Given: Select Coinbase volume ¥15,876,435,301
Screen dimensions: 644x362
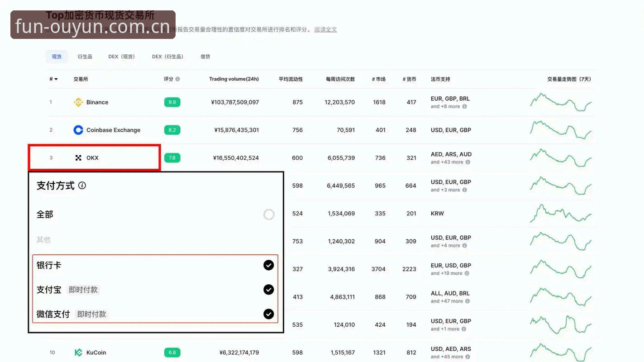Looking at the screenshot, I should point(237,130).
